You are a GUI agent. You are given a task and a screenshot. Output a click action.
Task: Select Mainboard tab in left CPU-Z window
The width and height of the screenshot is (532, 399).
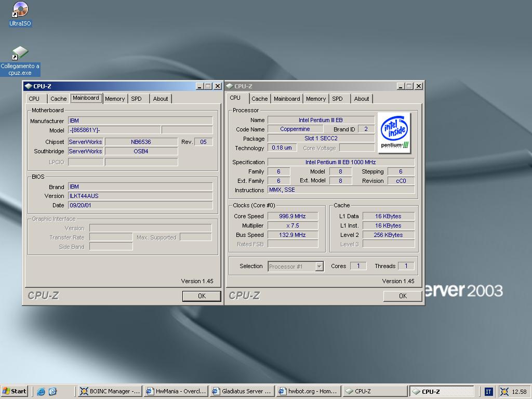click(86, 98)
